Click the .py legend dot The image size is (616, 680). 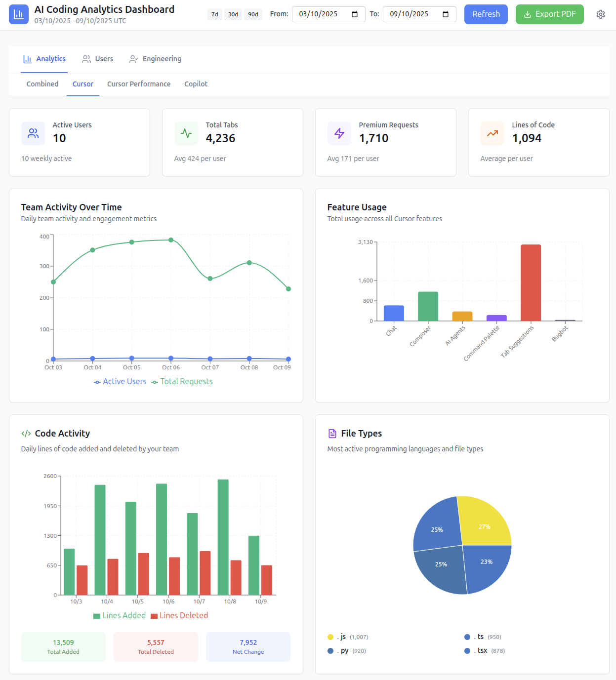(x=330, y=651)
